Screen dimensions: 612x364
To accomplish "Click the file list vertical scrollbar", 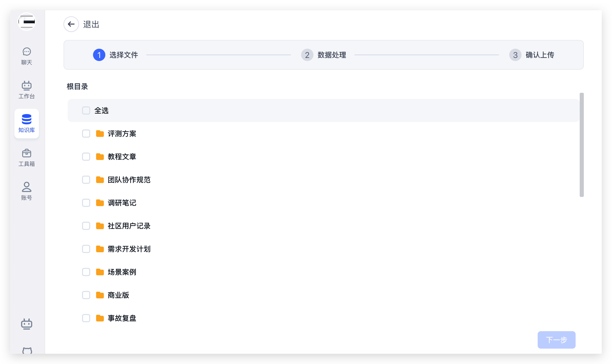I will (582, 145).
